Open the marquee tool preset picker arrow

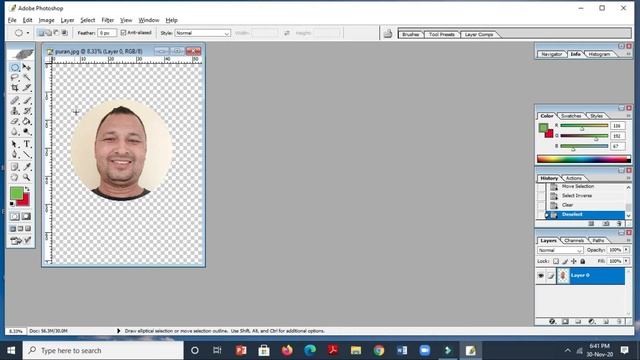pos(28,33)
